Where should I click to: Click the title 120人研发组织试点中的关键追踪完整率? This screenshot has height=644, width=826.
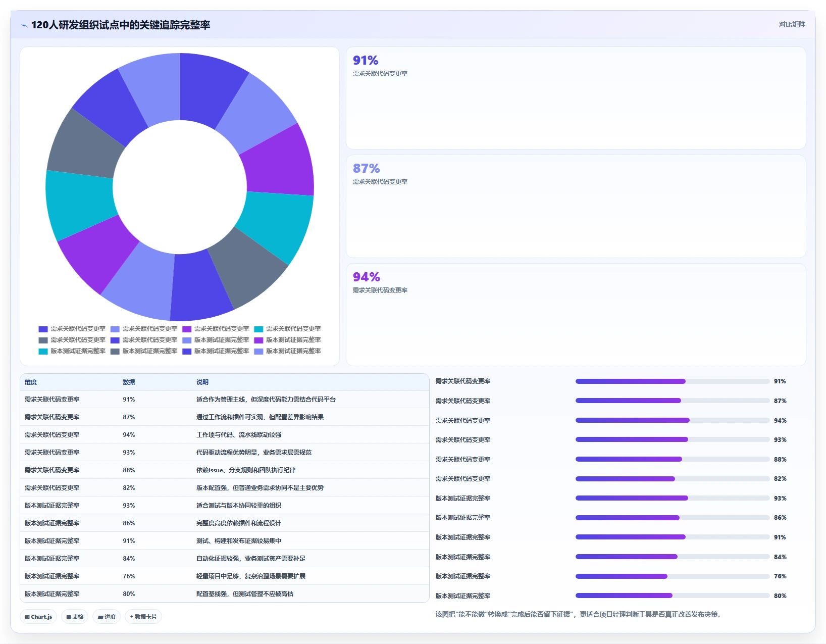coord(121,25)
